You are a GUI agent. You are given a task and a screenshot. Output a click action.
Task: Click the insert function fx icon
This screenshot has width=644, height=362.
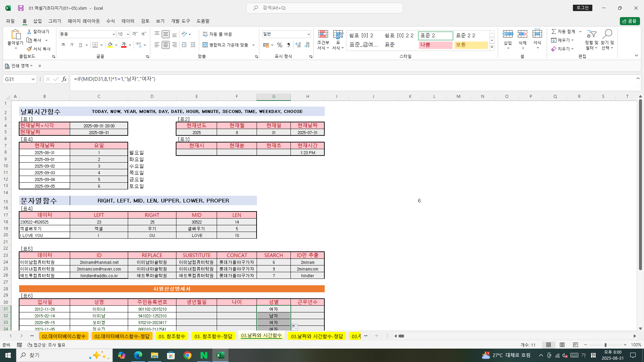pyautogui.click(x=64, y=79)
